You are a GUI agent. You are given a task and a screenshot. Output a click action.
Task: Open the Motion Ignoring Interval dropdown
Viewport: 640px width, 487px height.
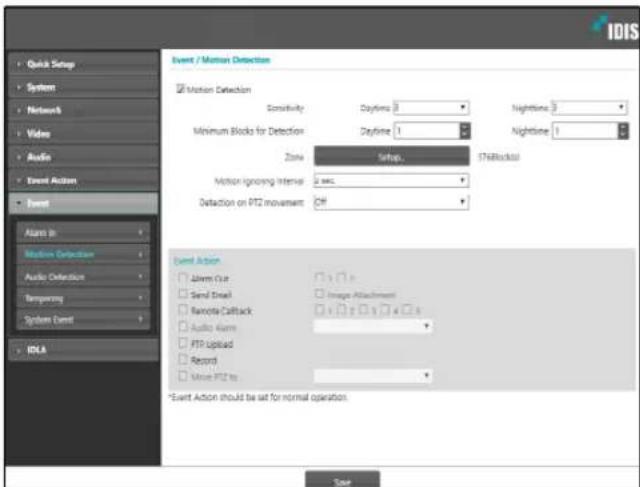tap(391, 180)
